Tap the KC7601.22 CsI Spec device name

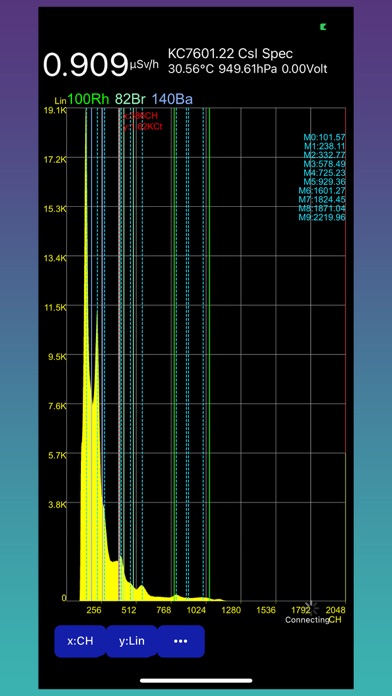tap(230, 54)
